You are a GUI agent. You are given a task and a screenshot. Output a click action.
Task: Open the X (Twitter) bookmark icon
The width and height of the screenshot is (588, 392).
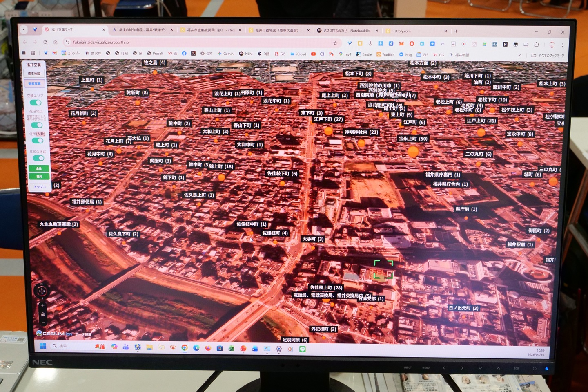[193, 54]
